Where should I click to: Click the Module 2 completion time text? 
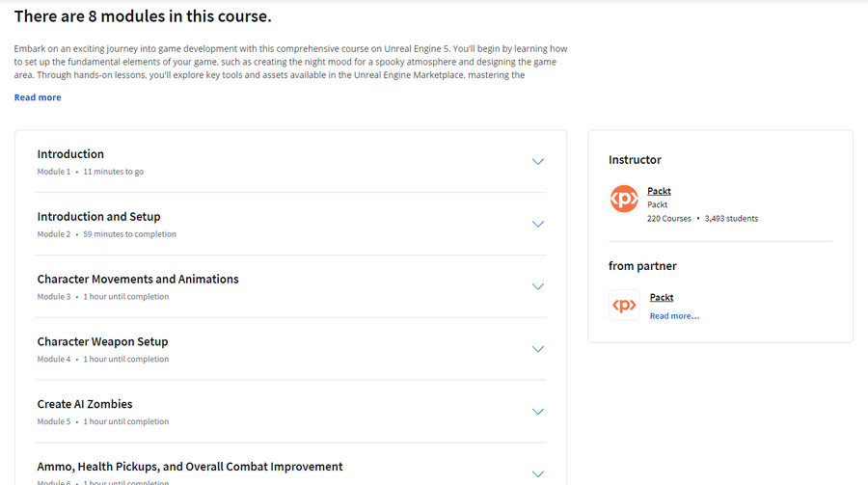point(129,234)
